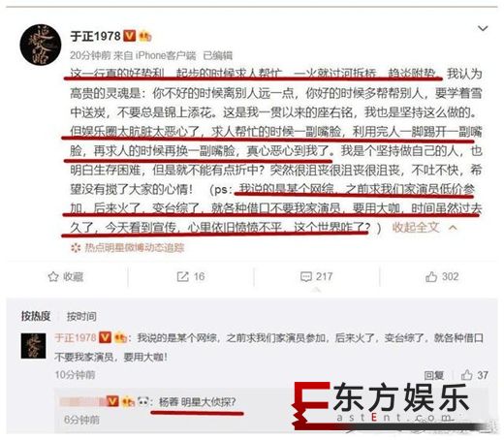
Task: Open the post options chevron at top right
Action: (x=483, y=28)
